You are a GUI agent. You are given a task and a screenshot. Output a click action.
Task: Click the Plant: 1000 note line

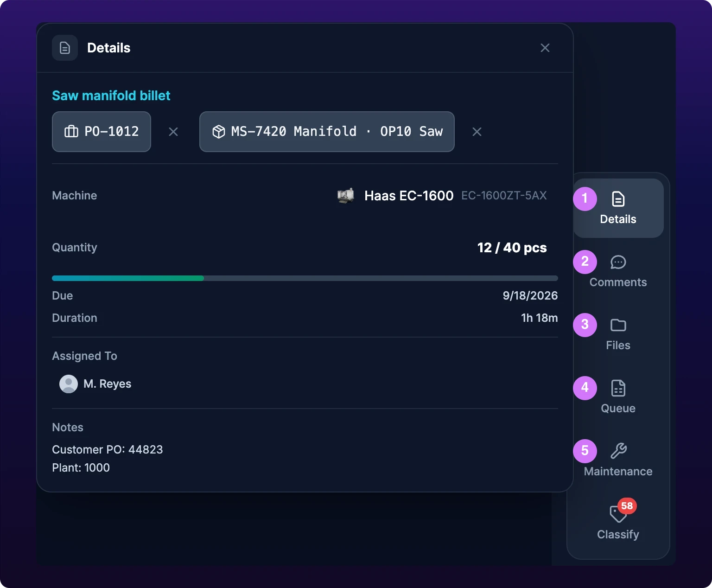[81, 468]
